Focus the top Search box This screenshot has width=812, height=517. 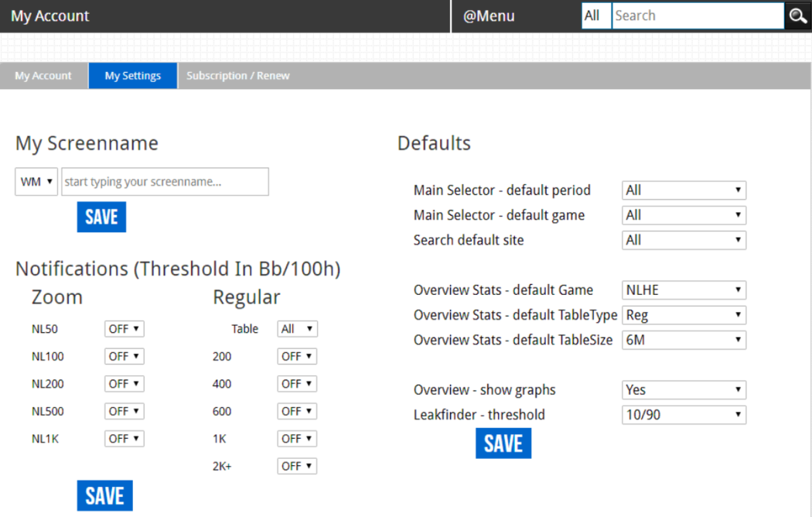click(697, 15)
